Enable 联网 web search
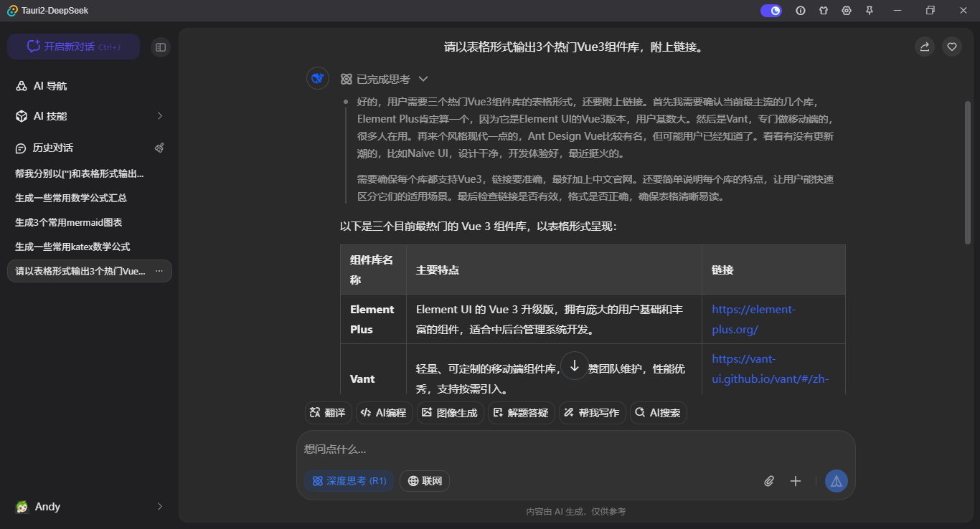Screen dimensions: 980x529 tap(424, 481)
